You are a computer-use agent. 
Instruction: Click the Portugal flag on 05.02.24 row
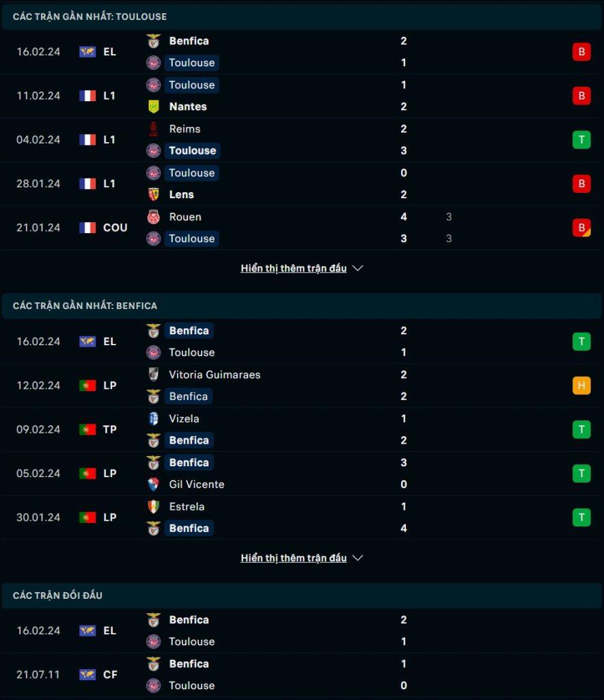coord(87,474)
